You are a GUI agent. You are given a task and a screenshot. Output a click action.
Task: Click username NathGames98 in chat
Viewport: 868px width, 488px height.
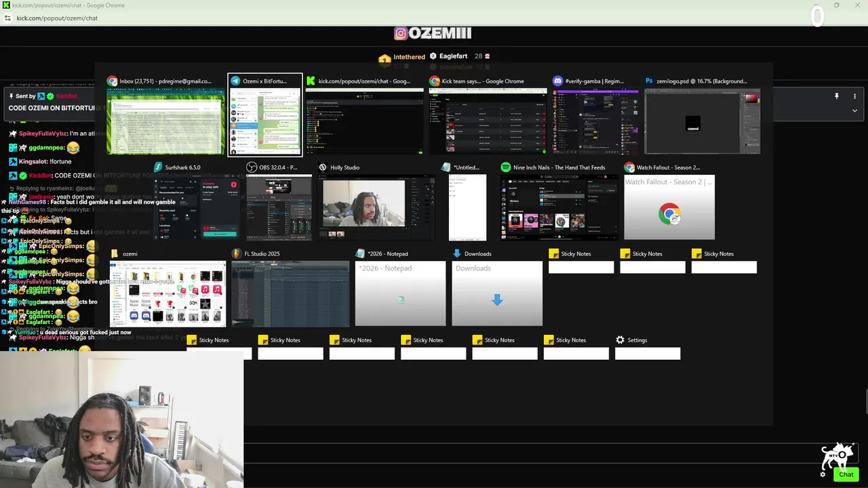[27, 202]
